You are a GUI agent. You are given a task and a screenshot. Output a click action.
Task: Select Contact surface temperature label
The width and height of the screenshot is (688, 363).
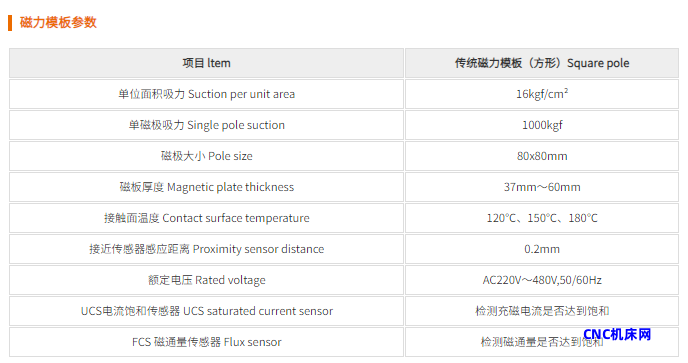(x=206, y=218)
